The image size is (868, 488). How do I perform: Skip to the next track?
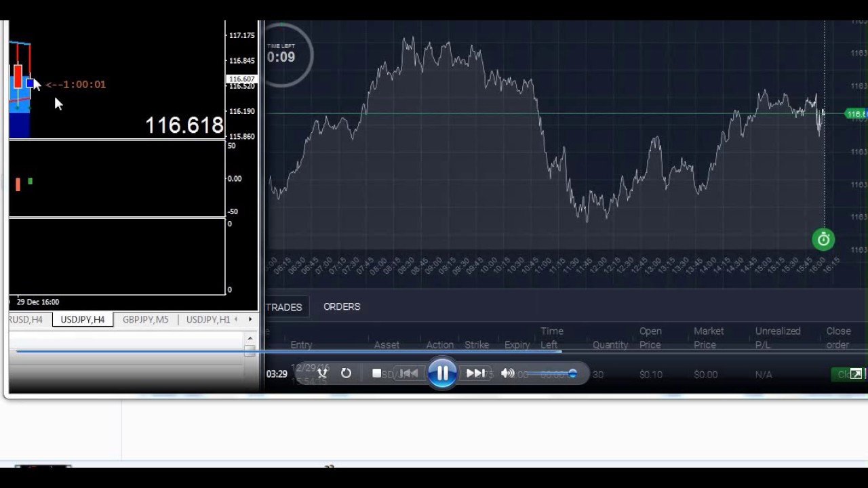point(475,373)
